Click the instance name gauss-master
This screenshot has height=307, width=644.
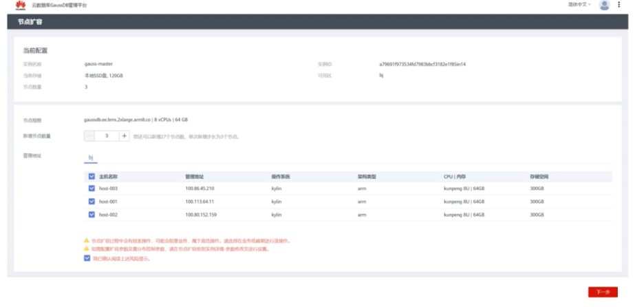tap(98, 64)
